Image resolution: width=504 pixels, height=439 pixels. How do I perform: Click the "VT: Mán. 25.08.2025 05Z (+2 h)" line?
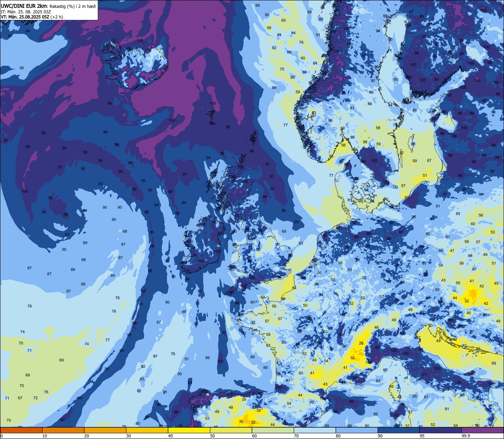click(31, 17)
